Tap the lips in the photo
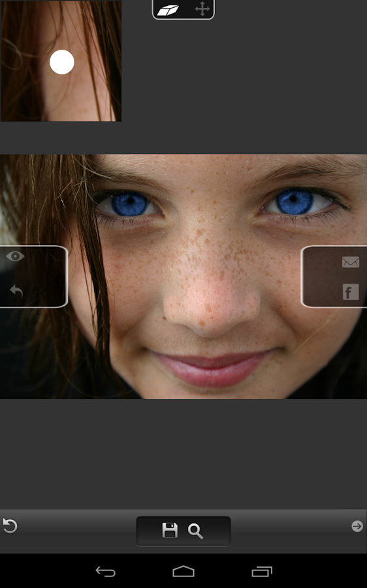 pos(212,368)
